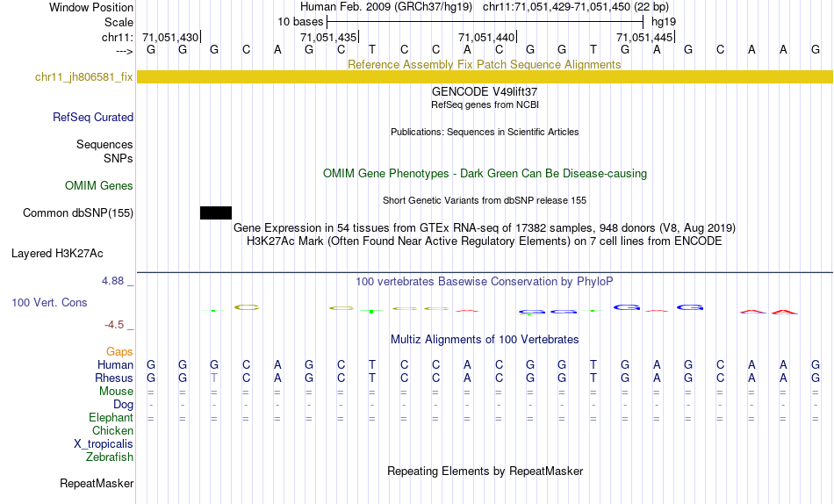
Task: Click the black dbSNP variant block
Action: tap(216, 212)
